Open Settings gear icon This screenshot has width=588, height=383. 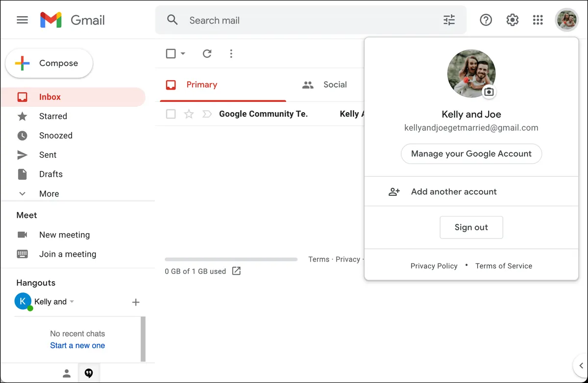click(x=512, y=20)
